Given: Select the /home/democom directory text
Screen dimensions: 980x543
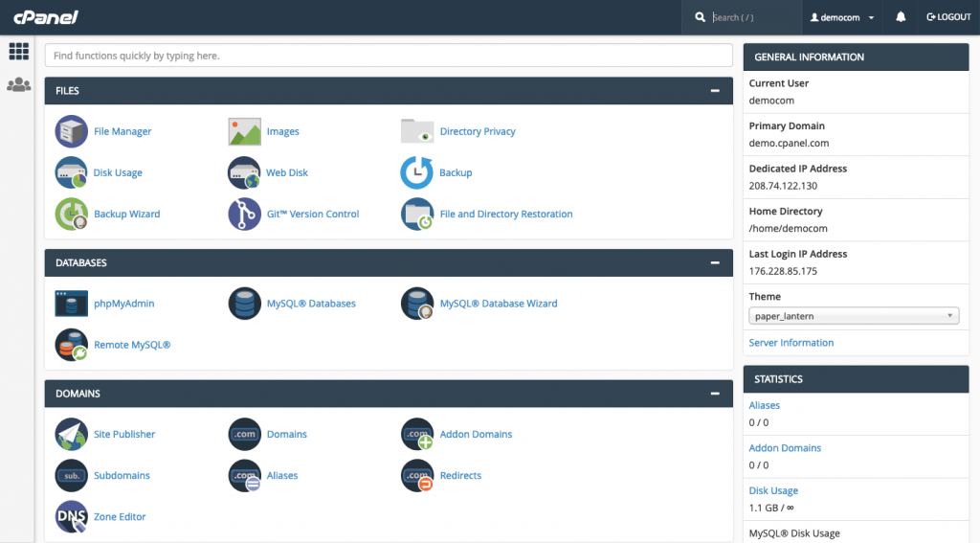Looking at the screenshot, I should (789, 228).
